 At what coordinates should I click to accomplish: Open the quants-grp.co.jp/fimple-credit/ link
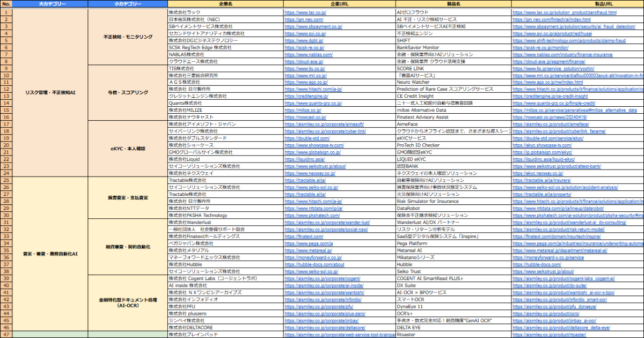(554, 103)
